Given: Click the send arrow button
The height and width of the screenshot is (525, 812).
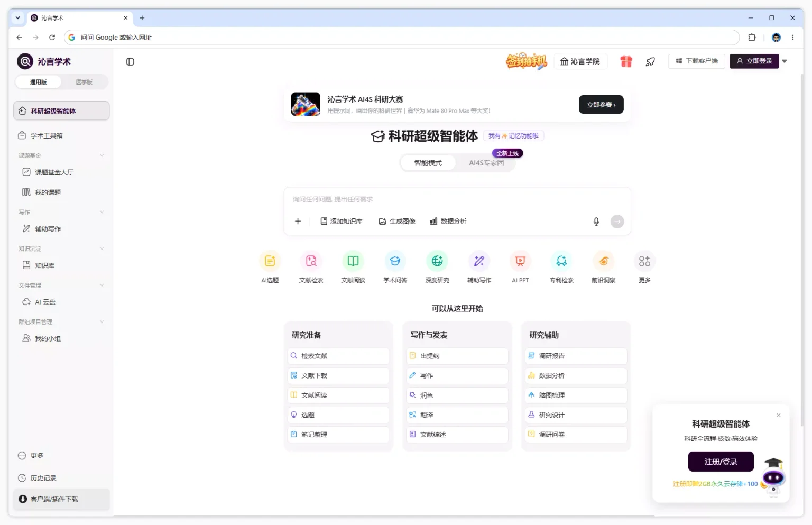Looking at the screenshot, I should point(617,222).
